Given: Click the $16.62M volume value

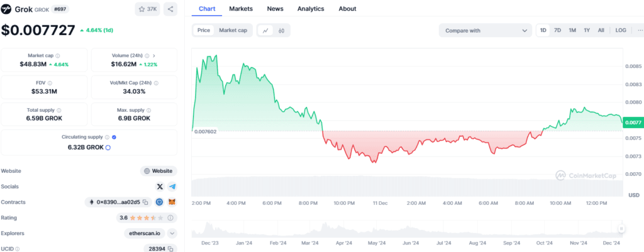Looking at the screenshot, I should [x=124, y=64].
